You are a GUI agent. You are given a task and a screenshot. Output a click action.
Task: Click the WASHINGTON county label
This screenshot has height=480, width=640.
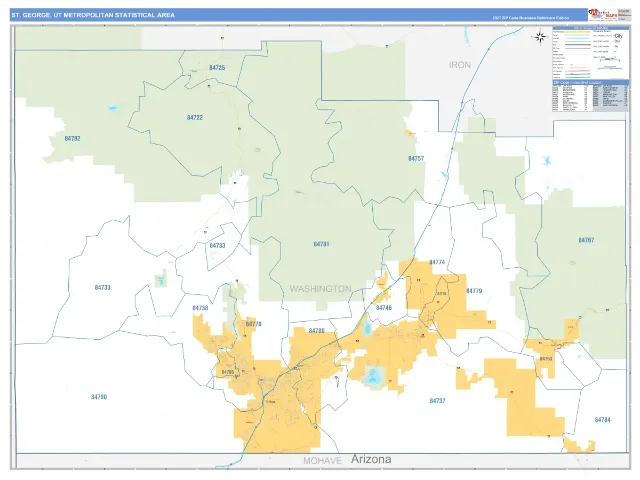pos(320,289)
